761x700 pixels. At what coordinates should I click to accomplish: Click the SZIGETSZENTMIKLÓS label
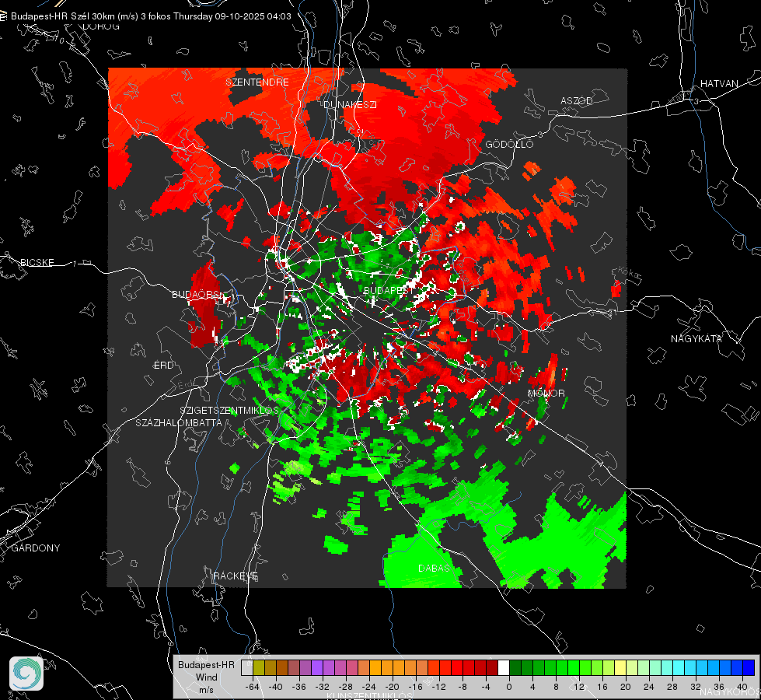tap(229, 410)
